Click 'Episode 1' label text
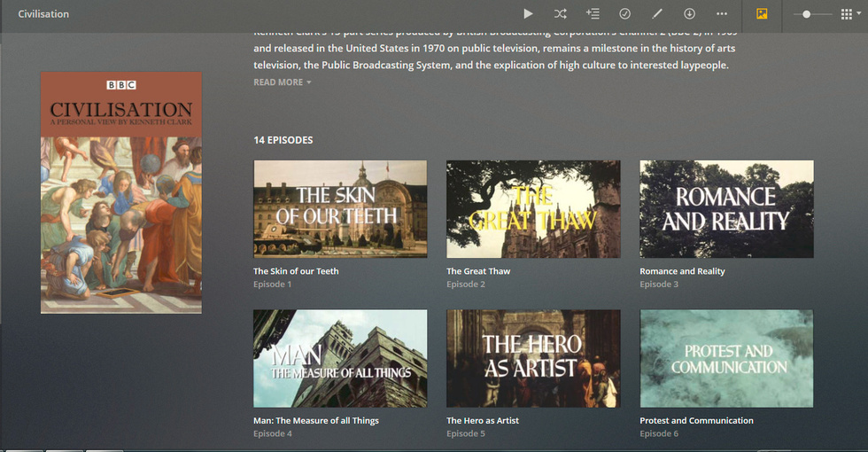 (273, 284)
